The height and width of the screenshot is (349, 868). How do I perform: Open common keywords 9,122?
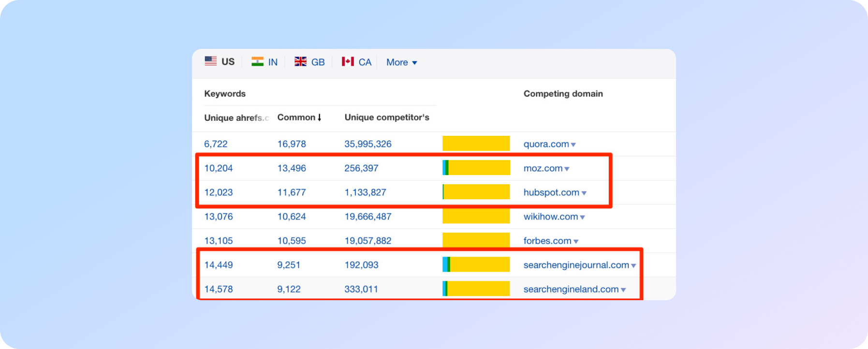[289, 289]
